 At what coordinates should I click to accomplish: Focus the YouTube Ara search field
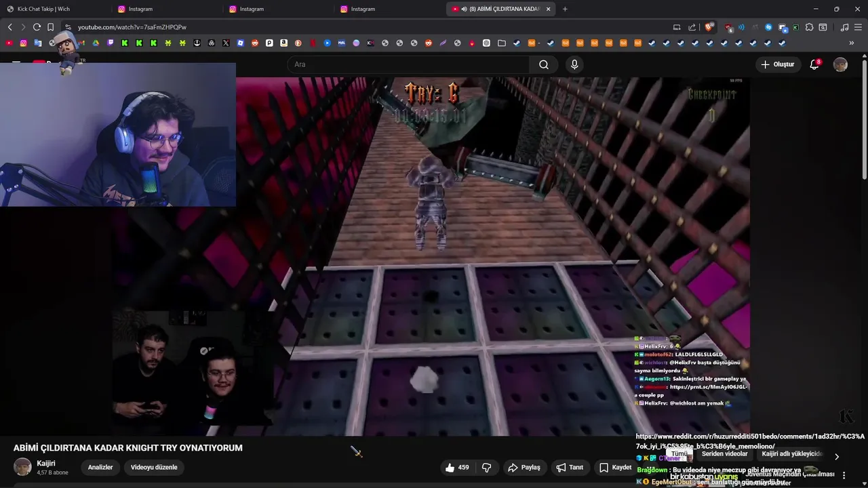(408, 64)
